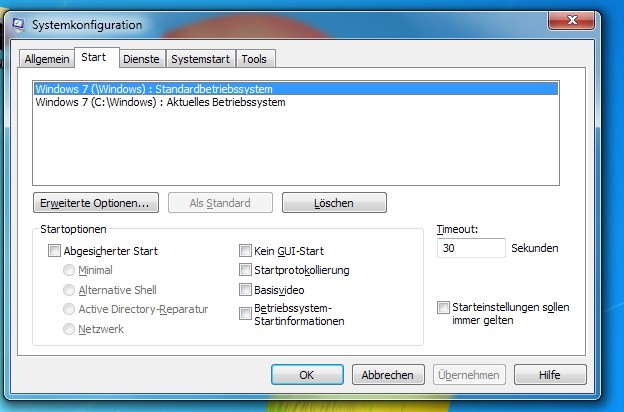The image size is (624, 412).
Task: Click the Systemkonfiguration title bar icon
Action: point(18,25)
